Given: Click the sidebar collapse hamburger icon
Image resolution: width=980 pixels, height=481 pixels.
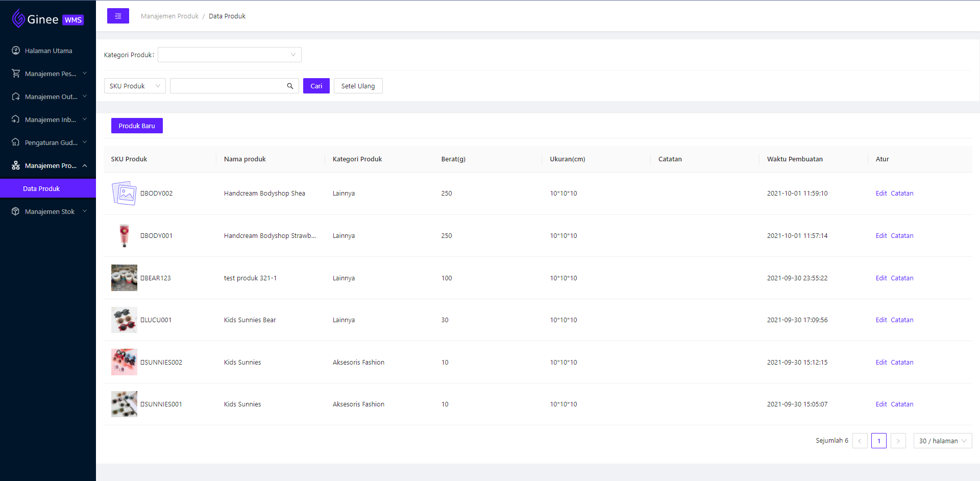Looking at the screenshot, I should [118, 16].
